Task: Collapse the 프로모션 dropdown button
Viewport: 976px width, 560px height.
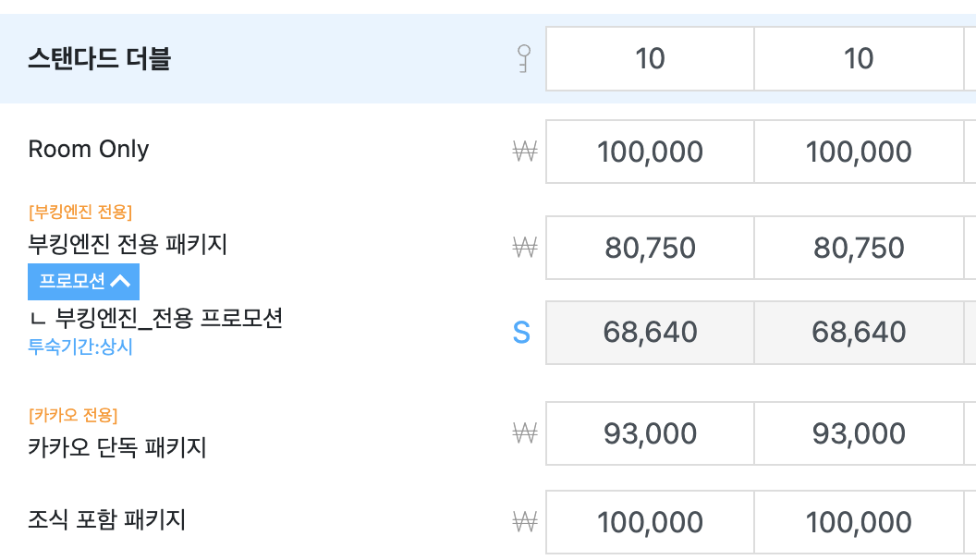Action: (83, 281)
